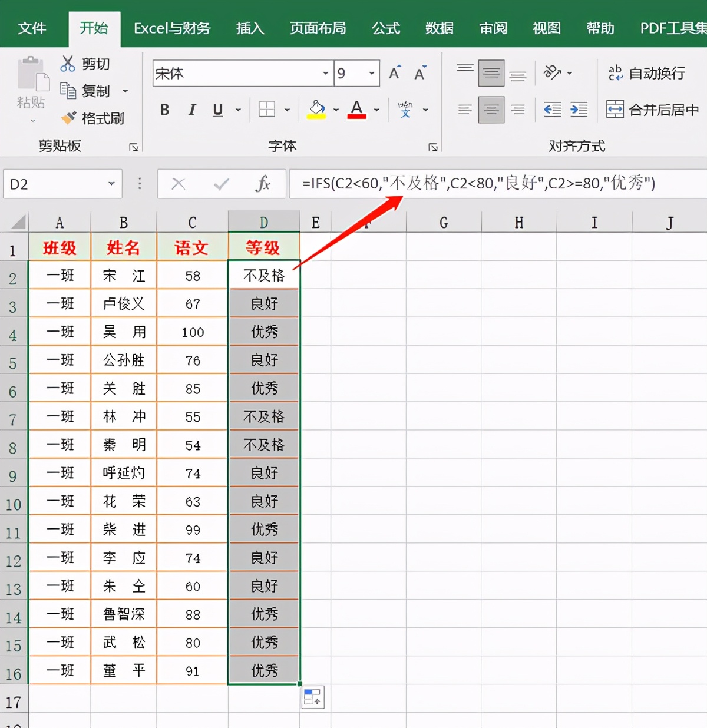Toggle Bold formatting
The image size is (707, 728).
[x=165, y=110]
